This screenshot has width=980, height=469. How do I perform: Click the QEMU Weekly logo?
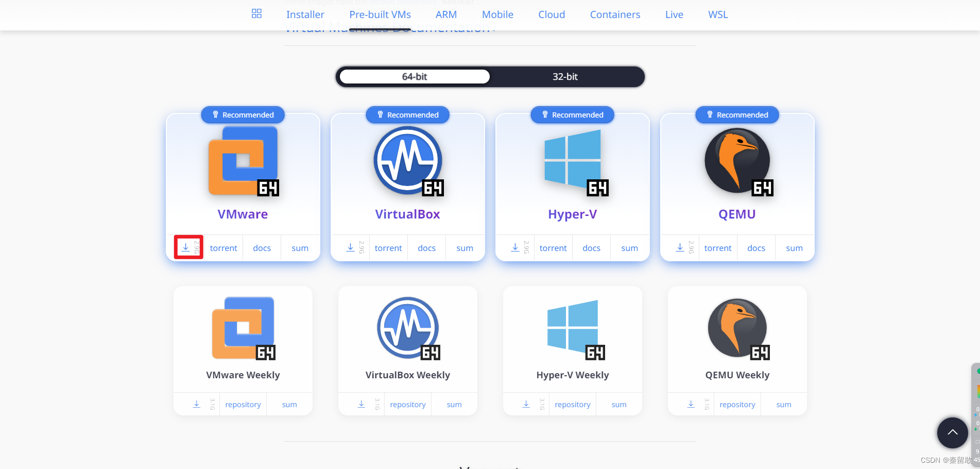pos(738,328)
